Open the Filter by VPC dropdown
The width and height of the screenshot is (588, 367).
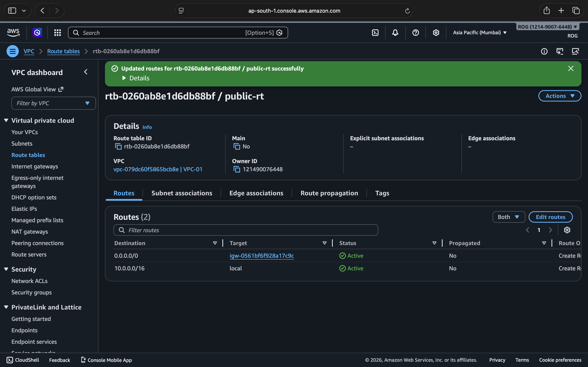click(53, 103)
